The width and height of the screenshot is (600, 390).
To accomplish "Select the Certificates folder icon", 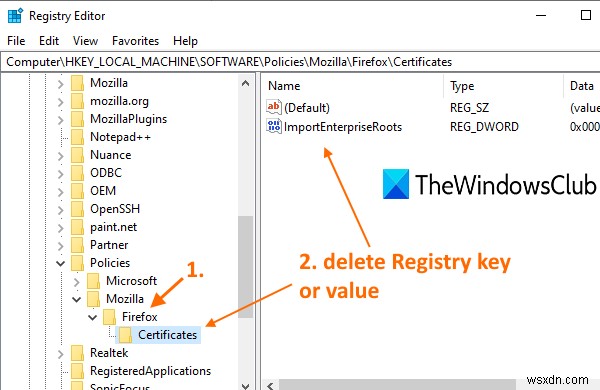I will 126,335.
